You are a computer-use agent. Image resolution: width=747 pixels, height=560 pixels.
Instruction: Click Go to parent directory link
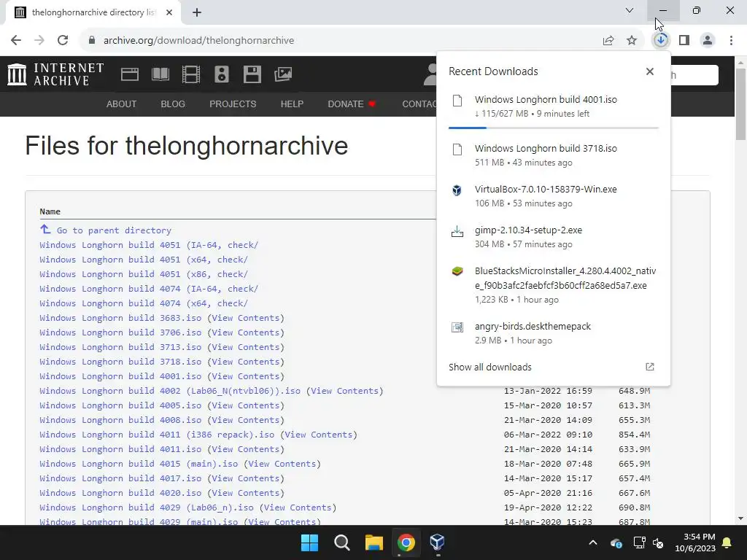pyautogui.click(x=114, y=230)
